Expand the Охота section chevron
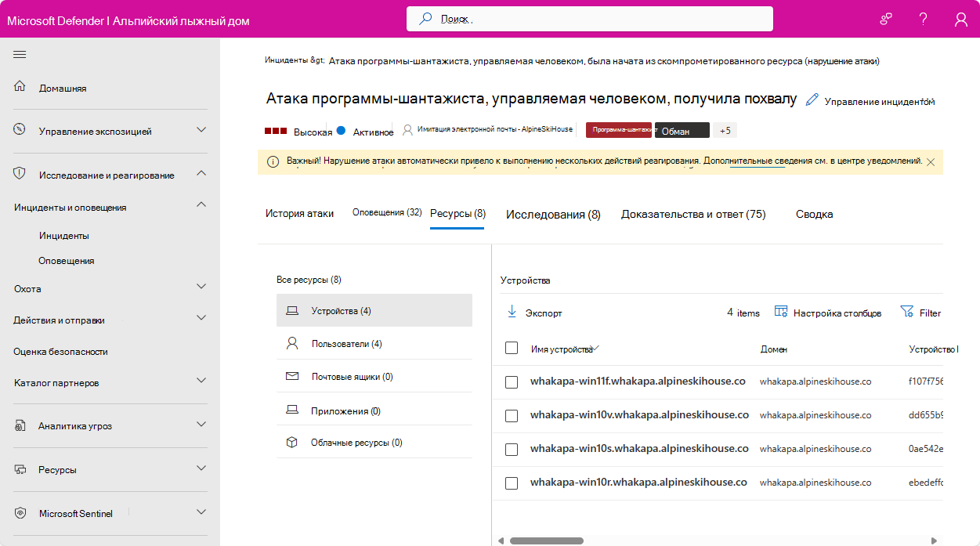This screenshot has width=980, height=546. click(201, 287)
